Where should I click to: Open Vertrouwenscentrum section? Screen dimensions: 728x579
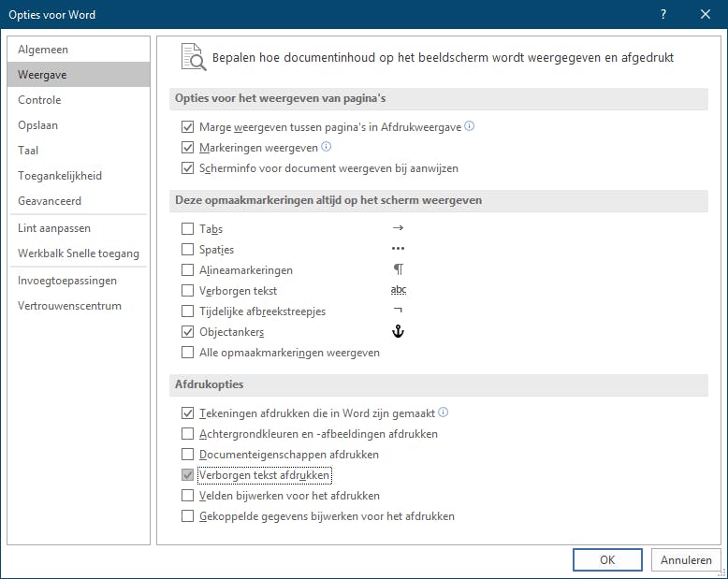69,306
